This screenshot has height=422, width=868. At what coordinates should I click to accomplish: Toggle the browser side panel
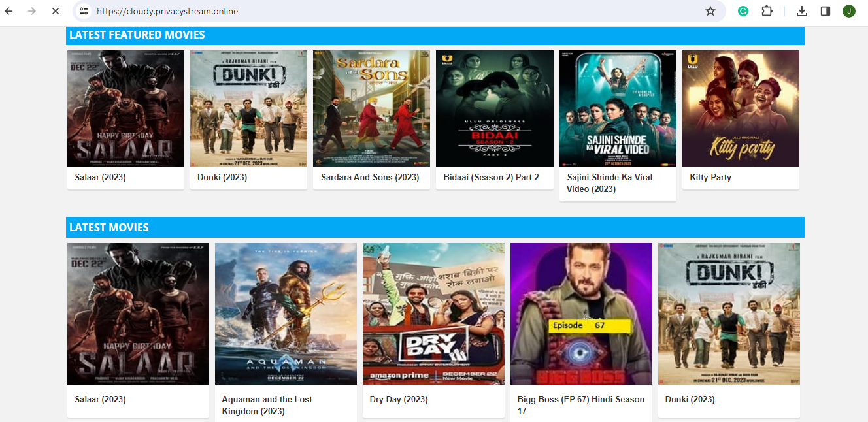coord(825,11)
